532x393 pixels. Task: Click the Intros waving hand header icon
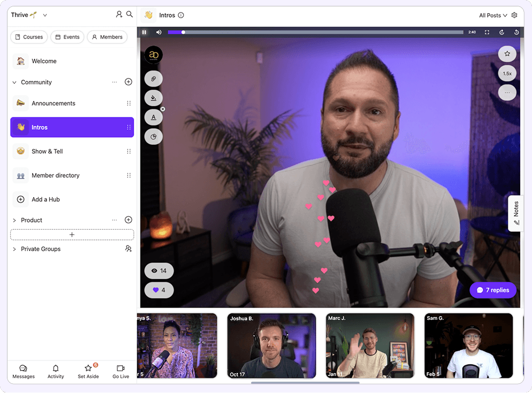(x=148, y=15)
